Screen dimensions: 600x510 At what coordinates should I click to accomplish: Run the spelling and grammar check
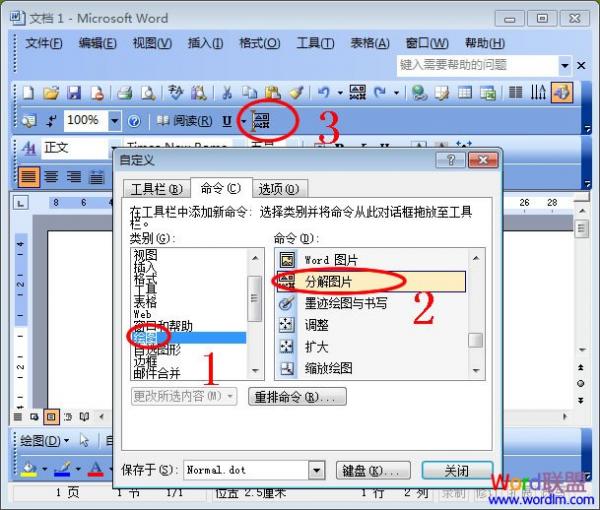tap(176, 93)
